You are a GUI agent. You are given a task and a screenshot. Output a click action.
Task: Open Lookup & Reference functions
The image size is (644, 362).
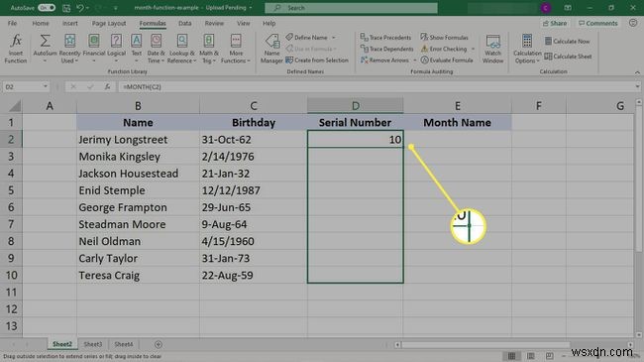[182, 49]
